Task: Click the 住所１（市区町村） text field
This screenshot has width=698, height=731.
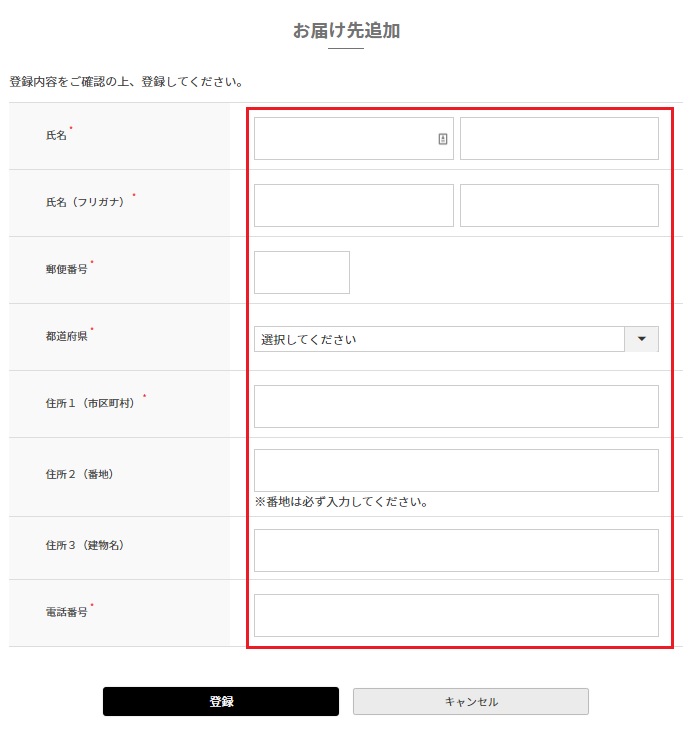Action: [x=456, y=406]
